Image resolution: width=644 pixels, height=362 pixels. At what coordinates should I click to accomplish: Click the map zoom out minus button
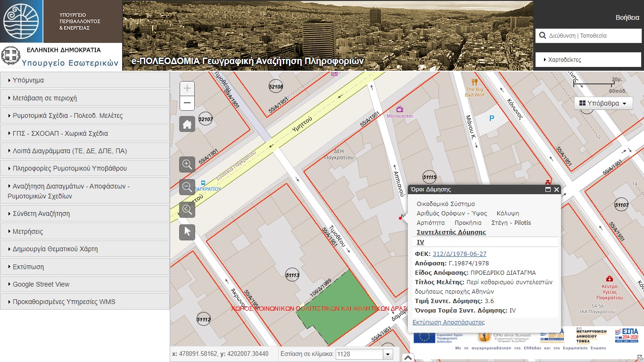click(x=187, y=103)
